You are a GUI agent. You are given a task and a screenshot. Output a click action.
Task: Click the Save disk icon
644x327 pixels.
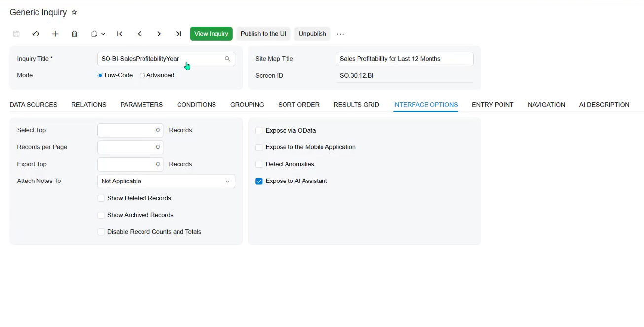(16, 34)
